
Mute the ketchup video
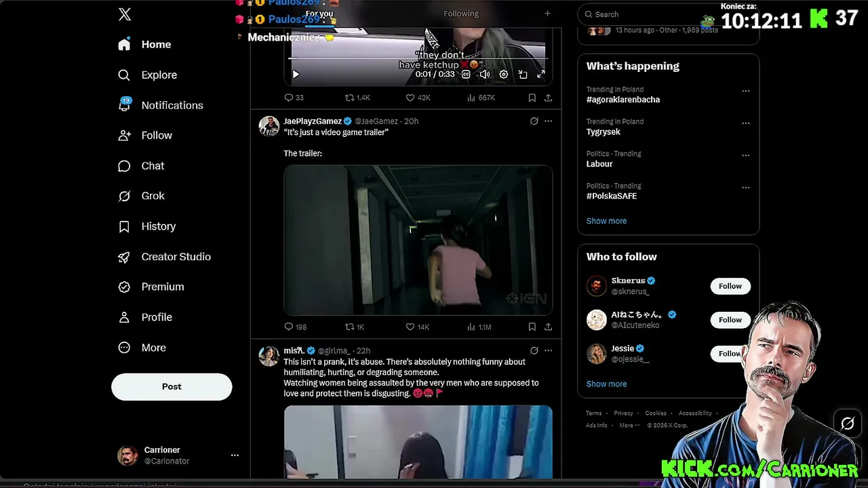(484, 75)
